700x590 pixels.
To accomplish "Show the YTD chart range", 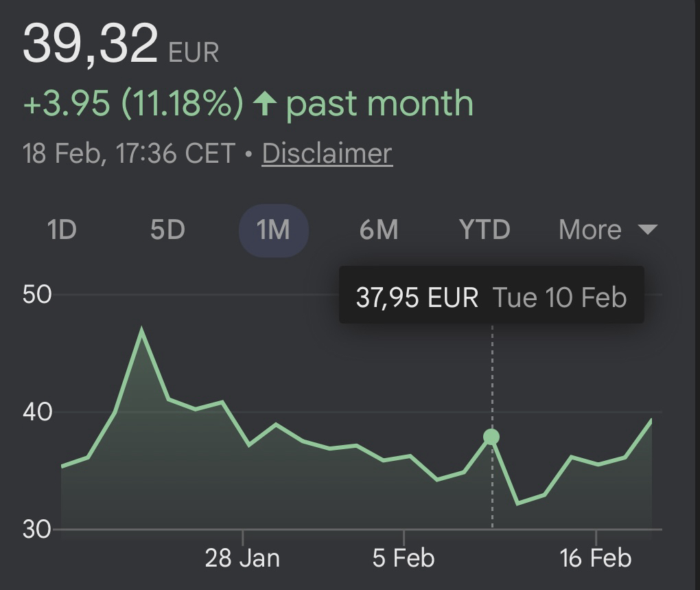I will 485,230.
